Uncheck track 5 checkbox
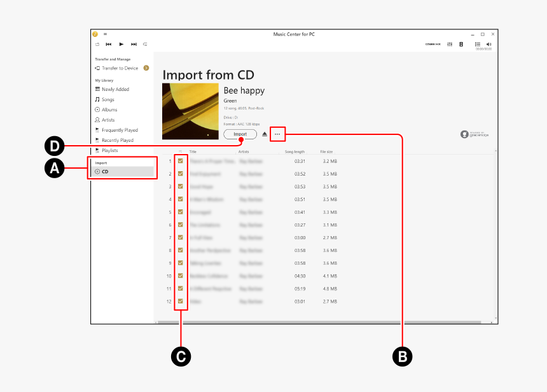 pos(181,212)
